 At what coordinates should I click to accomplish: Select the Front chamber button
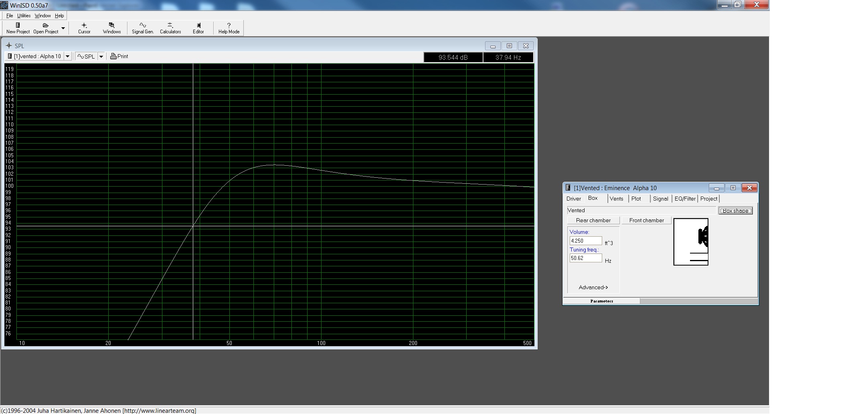646,221
